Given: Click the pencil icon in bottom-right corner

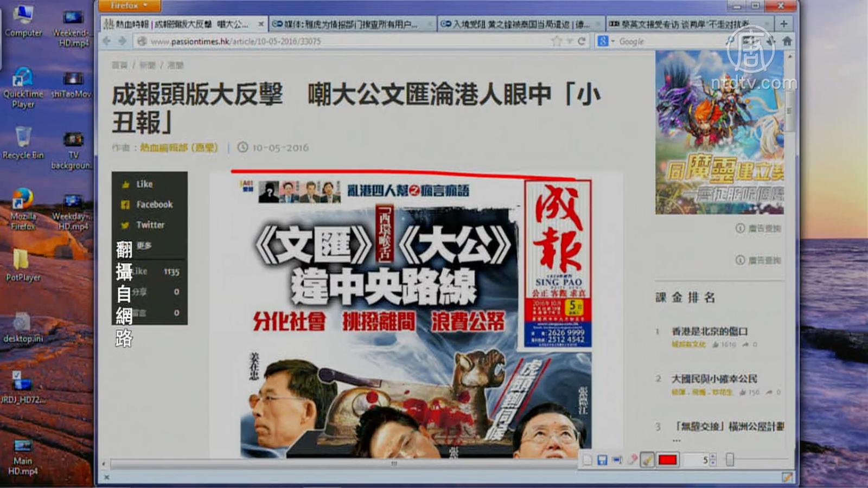Looking at the screenshot, I should [x=787, y=477].
